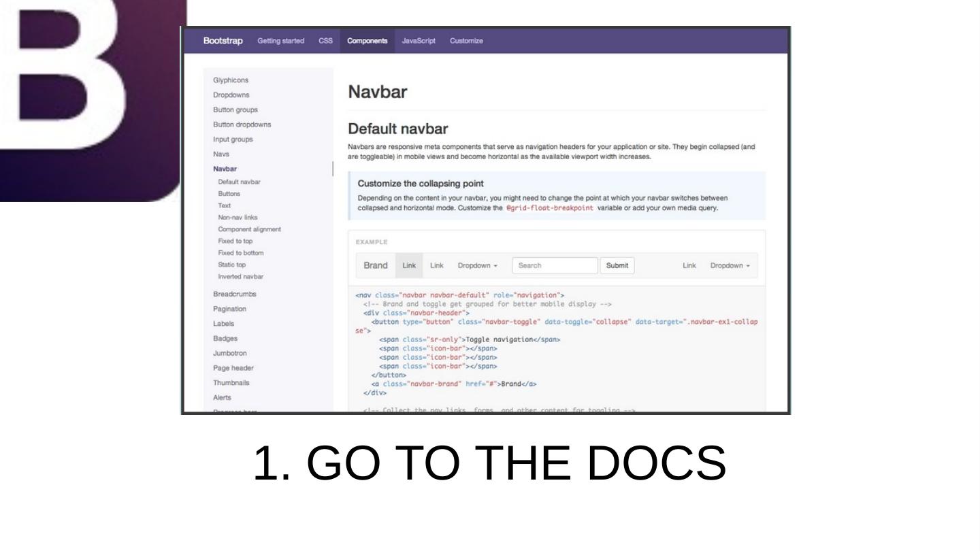Screen dimensions: 980x551
Task: Go to Inverted navbar sub-item
Action: coord(240,277)
